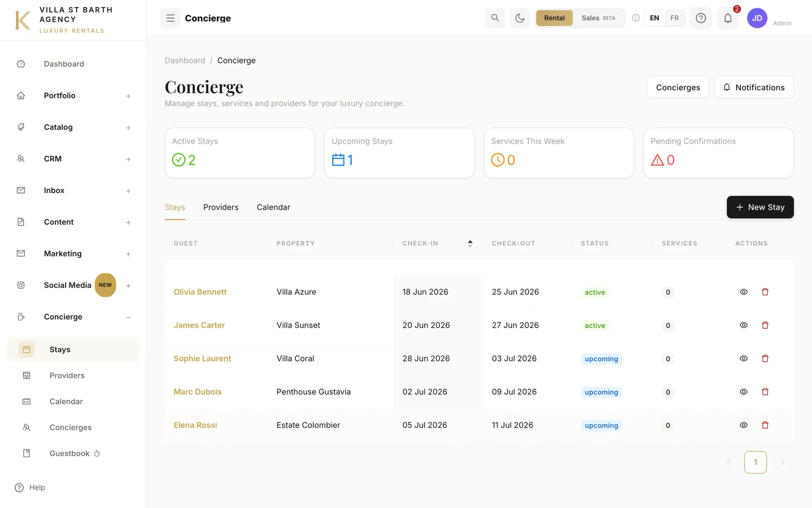Image resolution: width=812 pixels, height=508 pixels.
Task: Click the Social Media instagram icon
Action: [21, 285]
